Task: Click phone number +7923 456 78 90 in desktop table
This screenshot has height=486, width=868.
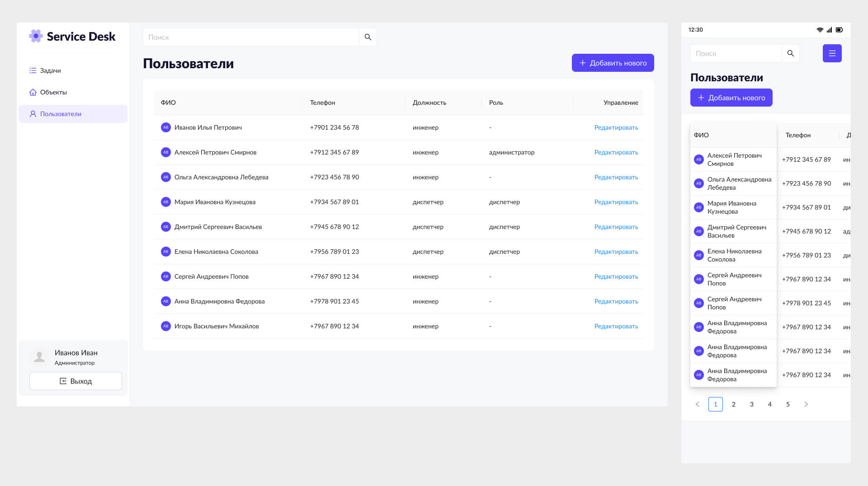Action: [x=334, y=177]
